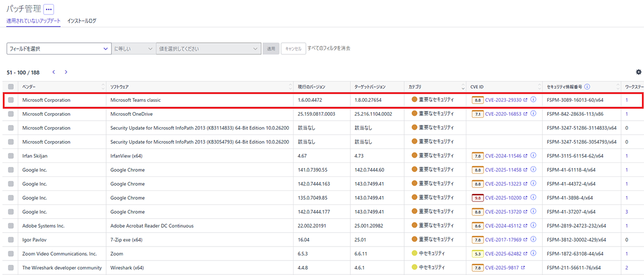644x275 pixels.
Task: Open the table settings gear icon
Action: [638, 72]
